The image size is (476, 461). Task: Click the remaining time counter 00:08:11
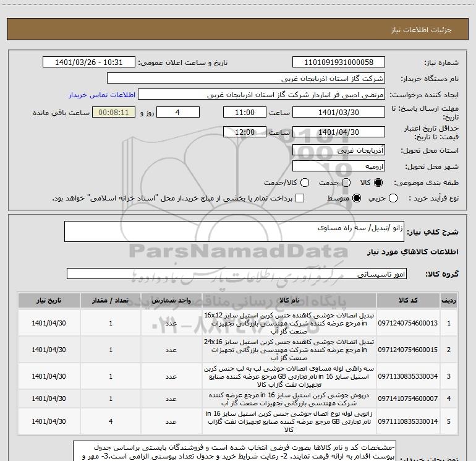pos(114,113)
